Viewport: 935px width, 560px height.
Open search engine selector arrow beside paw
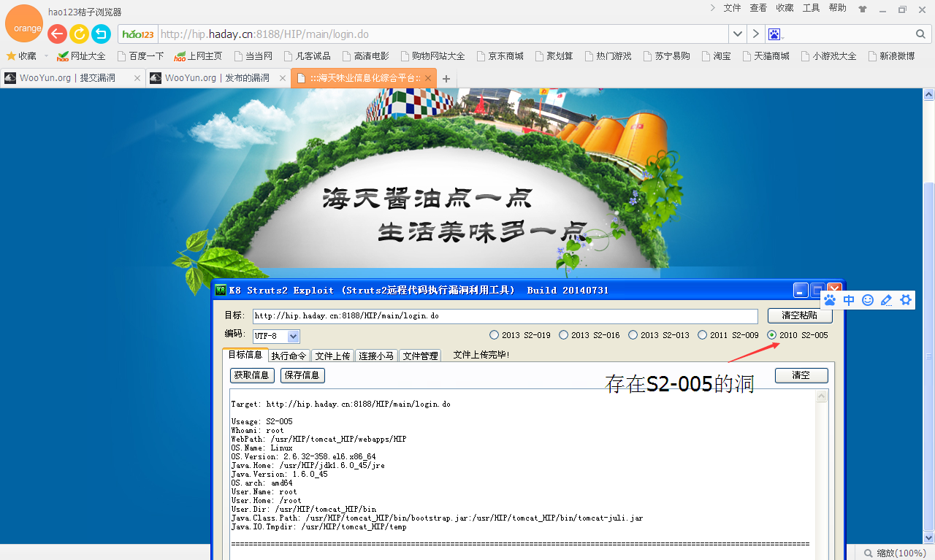coord(783,37)
